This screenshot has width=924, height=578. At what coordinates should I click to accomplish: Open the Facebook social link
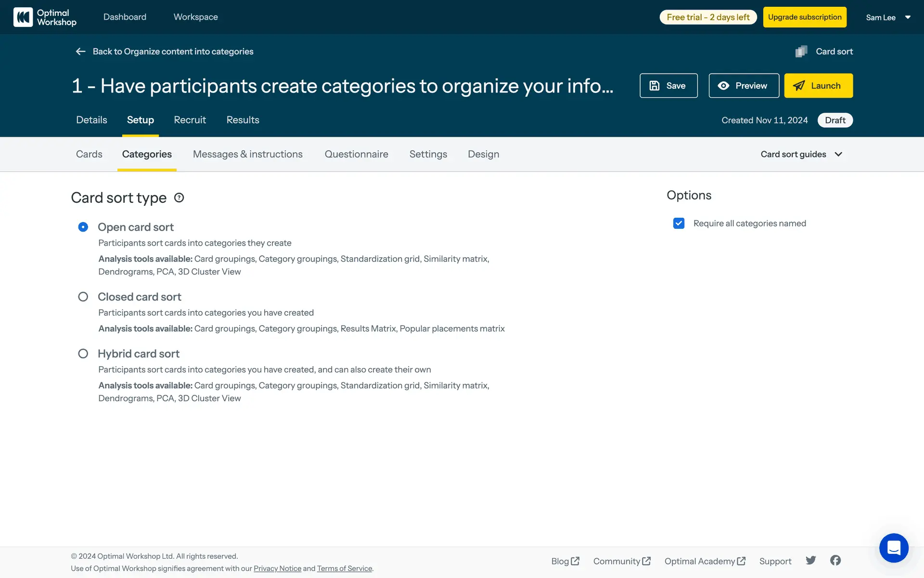[835, 560]
